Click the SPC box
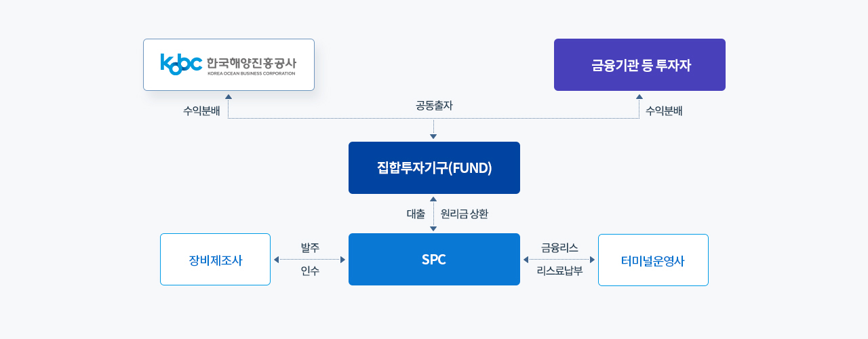 (434, 259)
